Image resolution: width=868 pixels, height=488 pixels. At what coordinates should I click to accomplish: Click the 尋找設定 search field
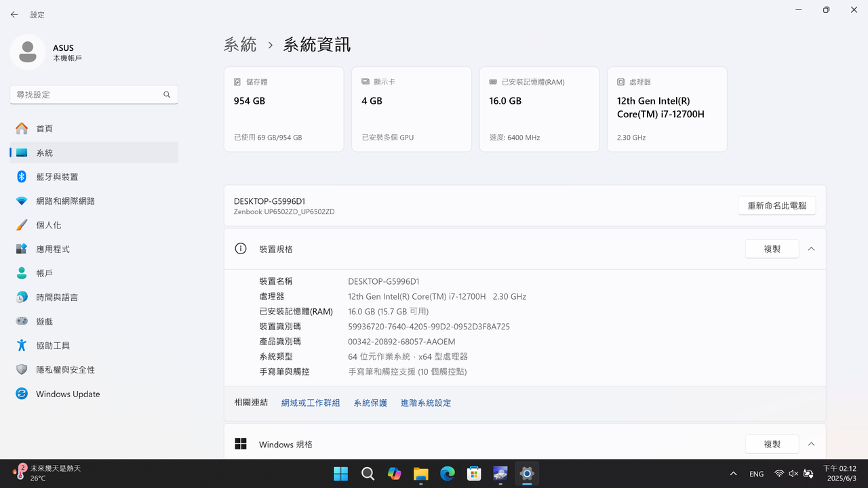(94, 95)
